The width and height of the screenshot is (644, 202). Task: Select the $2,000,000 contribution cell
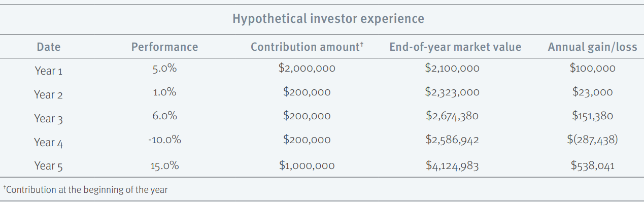tap(307, 69)
